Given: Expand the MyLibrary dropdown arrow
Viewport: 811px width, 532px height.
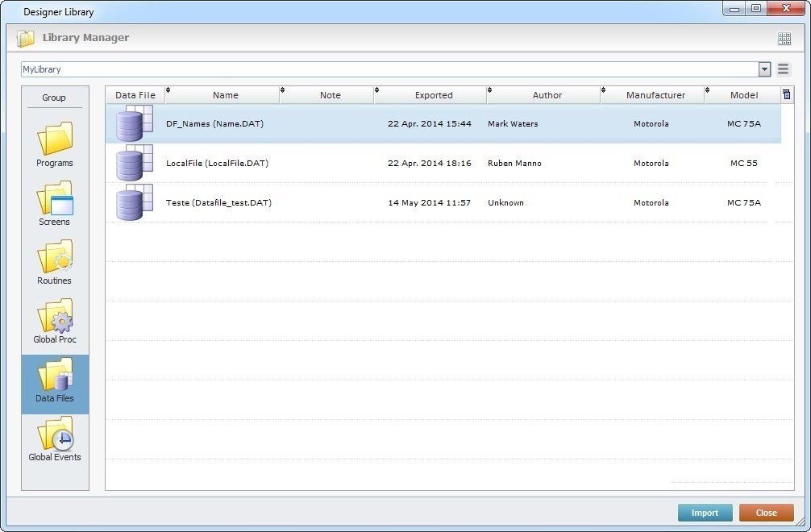Looking at the screenshot, I should (764, 70).
